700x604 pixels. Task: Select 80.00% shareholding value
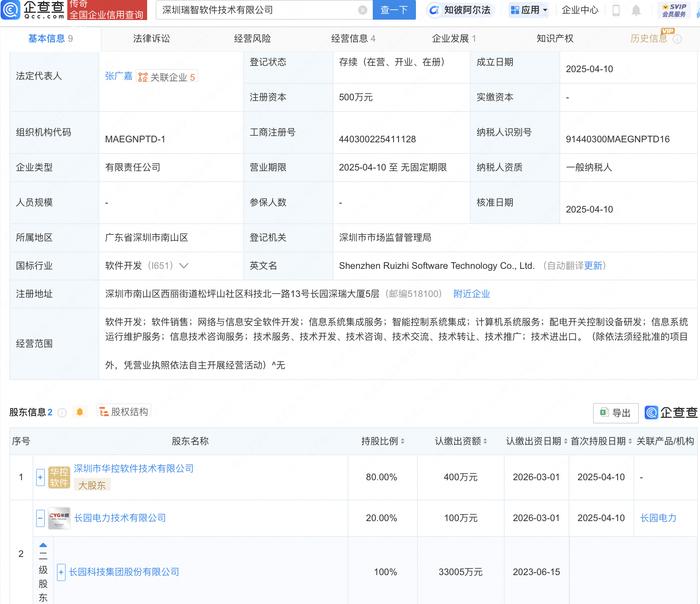[381, 477]
